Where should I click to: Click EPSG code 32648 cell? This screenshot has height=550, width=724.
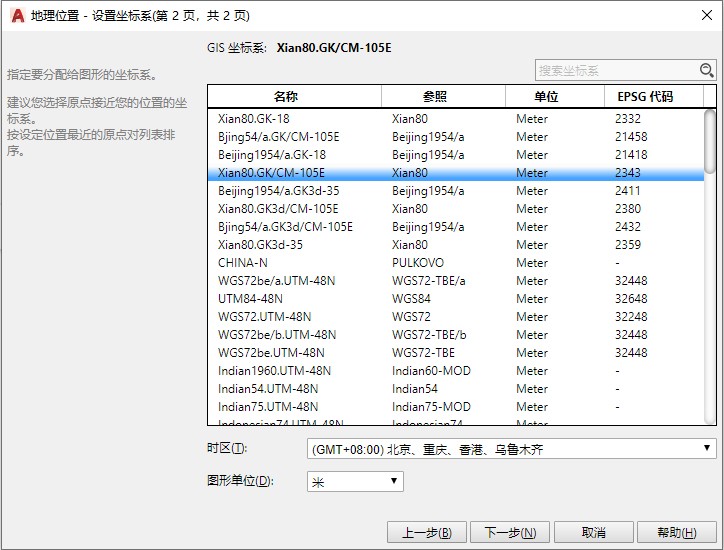click(x=631, y=299)
